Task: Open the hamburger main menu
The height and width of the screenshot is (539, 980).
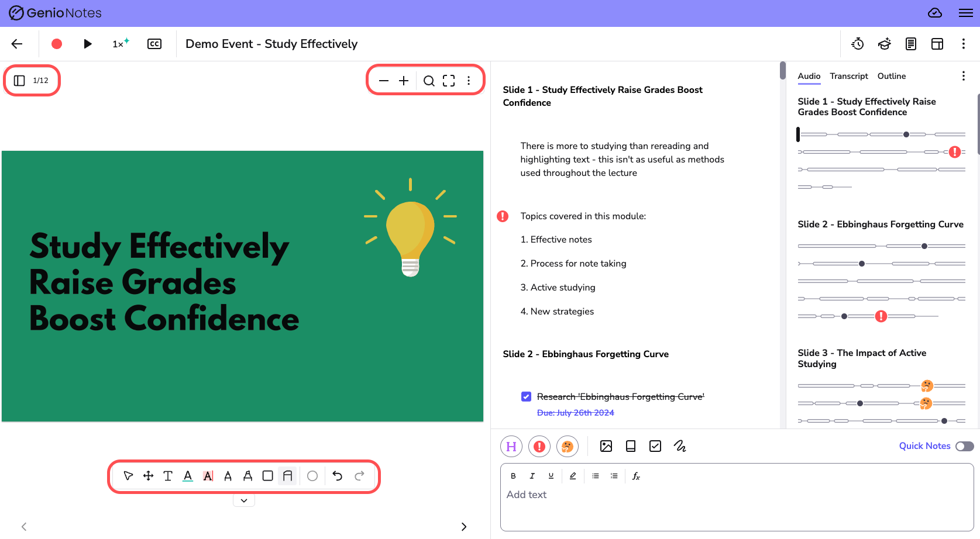Action: point(966,13)
